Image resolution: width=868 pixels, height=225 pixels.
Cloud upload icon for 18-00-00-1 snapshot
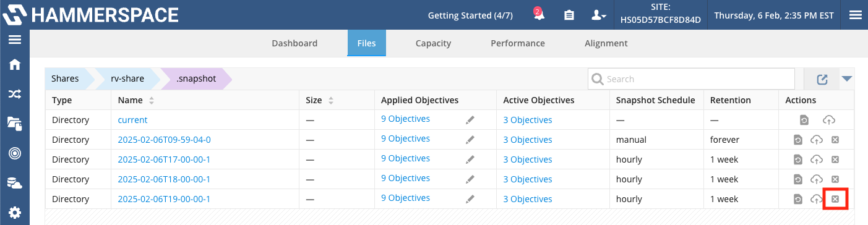tap(817, 179)
